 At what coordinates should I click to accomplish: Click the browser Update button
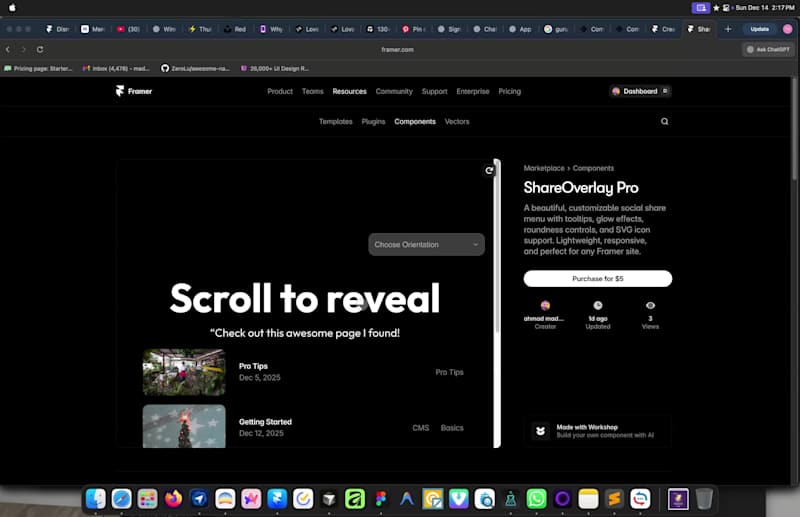click(x=759, y=29)
